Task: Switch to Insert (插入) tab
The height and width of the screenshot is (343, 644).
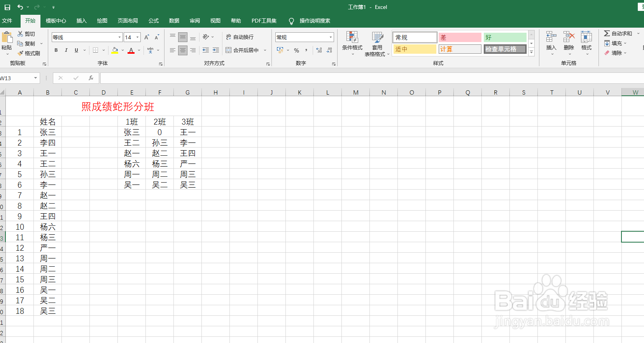Action: 82,21
